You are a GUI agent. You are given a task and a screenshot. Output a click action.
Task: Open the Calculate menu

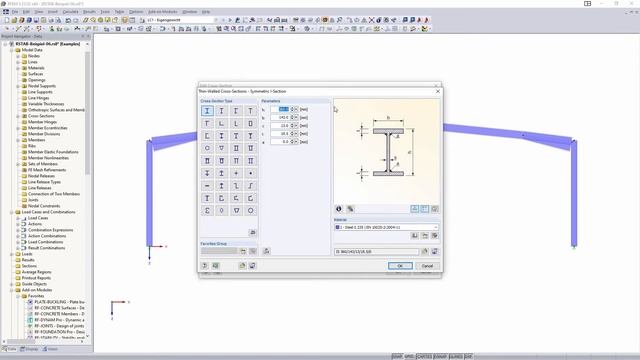click(70, 12)
